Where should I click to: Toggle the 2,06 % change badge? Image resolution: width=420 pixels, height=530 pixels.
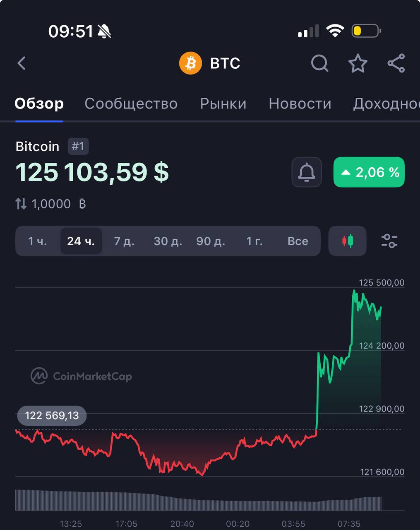[369, 172]
